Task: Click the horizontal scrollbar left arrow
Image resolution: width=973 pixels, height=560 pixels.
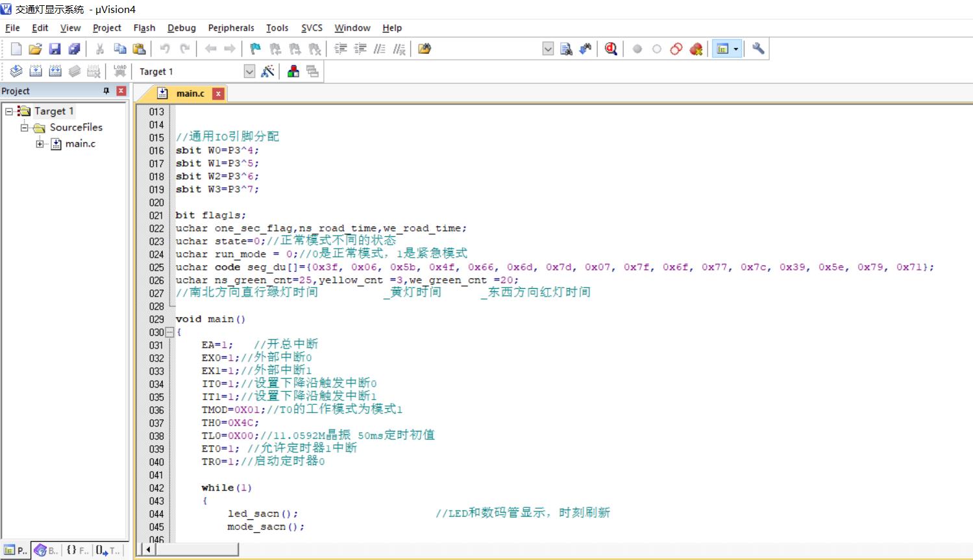Action: point(149,550)
